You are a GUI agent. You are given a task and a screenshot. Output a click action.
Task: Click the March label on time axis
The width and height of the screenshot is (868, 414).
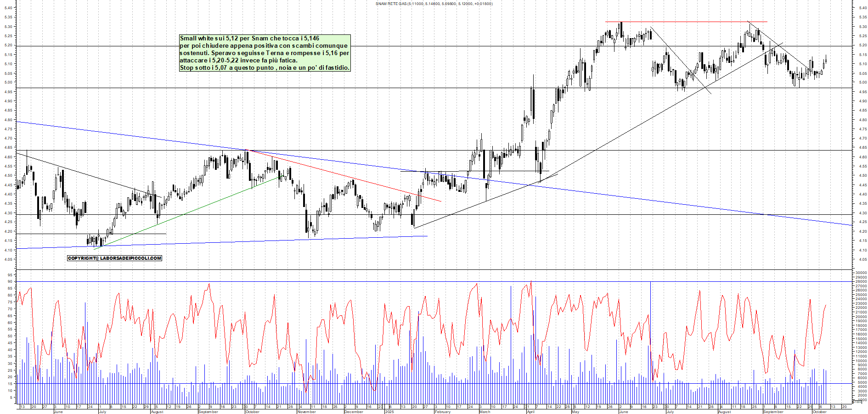[x=485, y=412]
